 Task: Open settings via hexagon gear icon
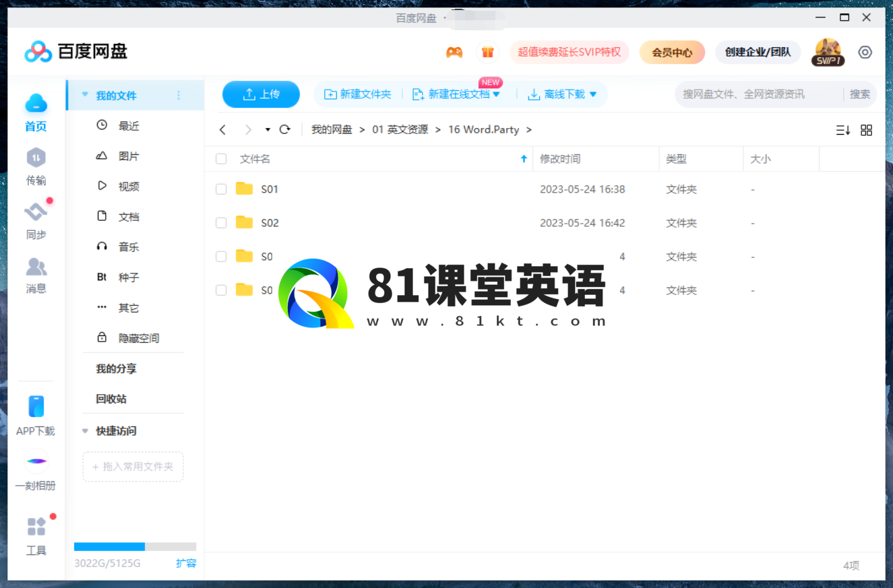(865, 52)
